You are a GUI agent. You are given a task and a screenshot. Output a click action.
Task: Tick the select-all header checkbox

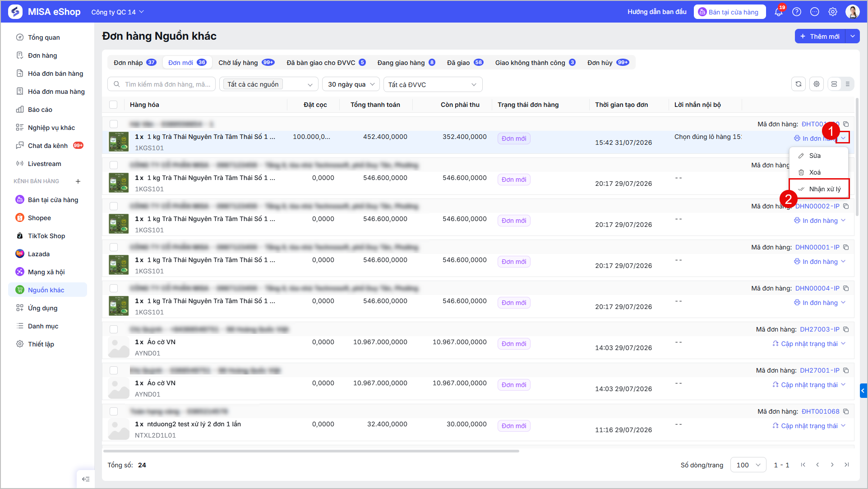tap(113, 105)
